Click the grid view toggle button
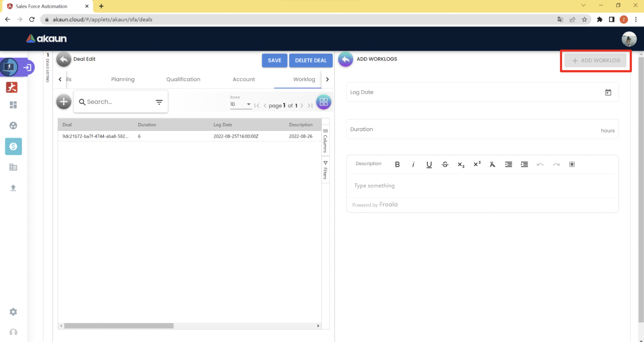The height and width of the screenshot is (342, 644). 323,102
